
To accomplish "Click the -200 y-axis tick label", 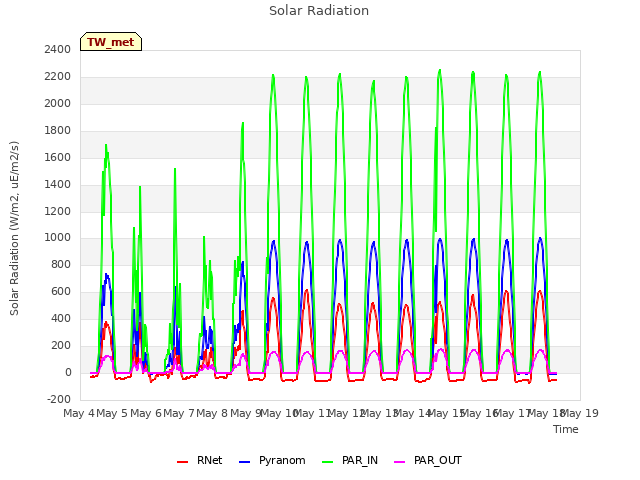I will coord(59,399).
